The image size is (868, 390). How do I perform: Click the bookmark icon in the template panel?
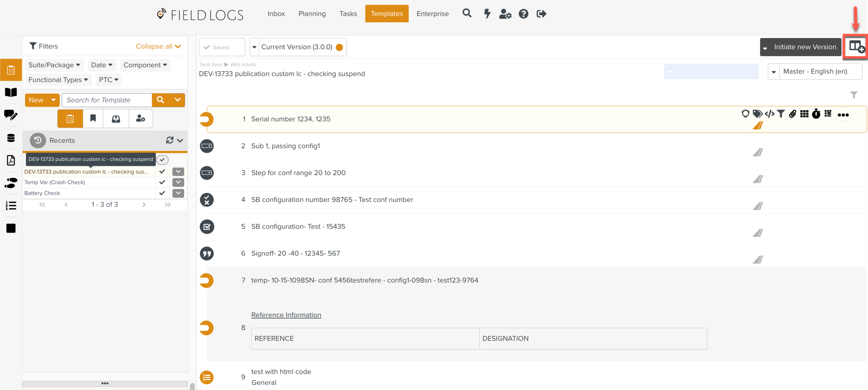(93, 119)
